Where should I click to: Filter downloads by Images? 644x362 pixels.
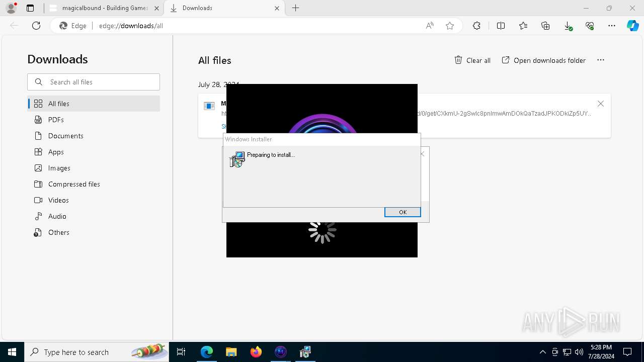click(x=94, y=168)
